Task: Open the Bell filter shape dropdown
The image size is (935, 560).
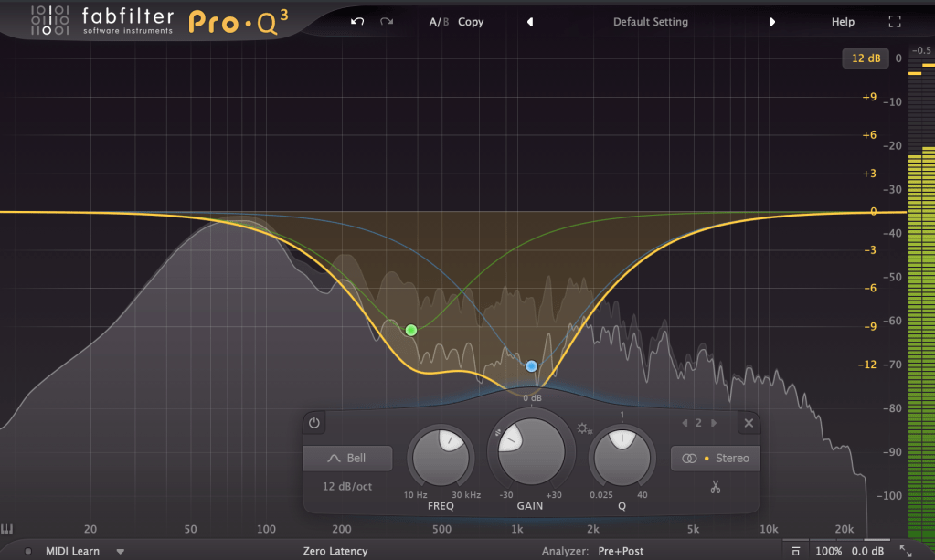Action: [x=347, y=459]
